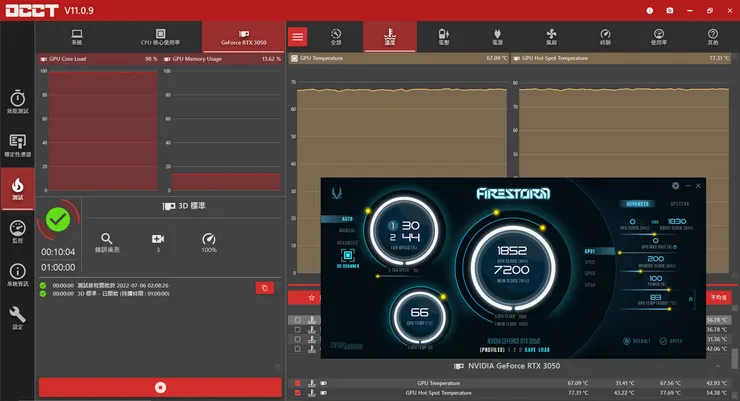740x401 pixels.
Task: Toggle the GPU Hot Spot Temperature checkbox
Action: tap(297, 393)
